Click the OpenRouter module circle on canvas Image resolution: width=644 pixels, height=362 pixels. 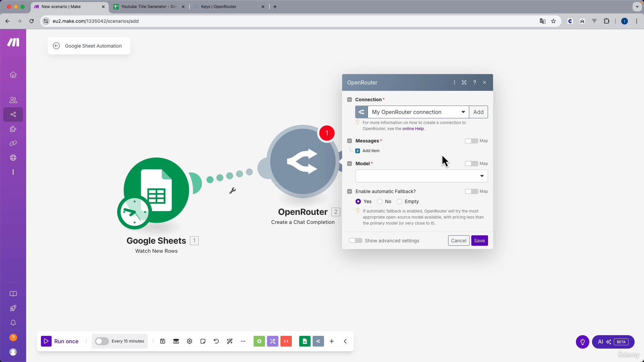click(303, 161)
